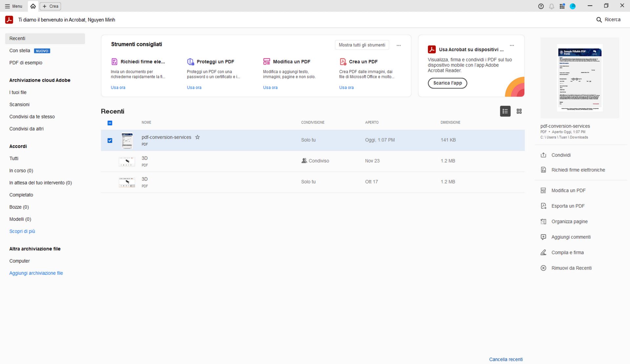Uncheck the pdf-conversion-services file checkbox
Screen dimensions: 630x364
click(x=110, y=140)
